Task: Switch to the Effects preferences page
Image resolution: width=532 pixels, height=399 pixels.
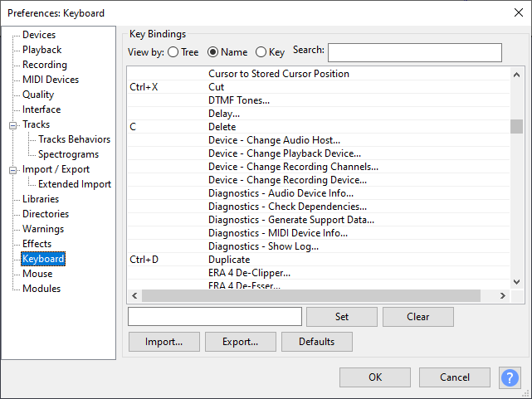Action: click(x=37, y=244)
